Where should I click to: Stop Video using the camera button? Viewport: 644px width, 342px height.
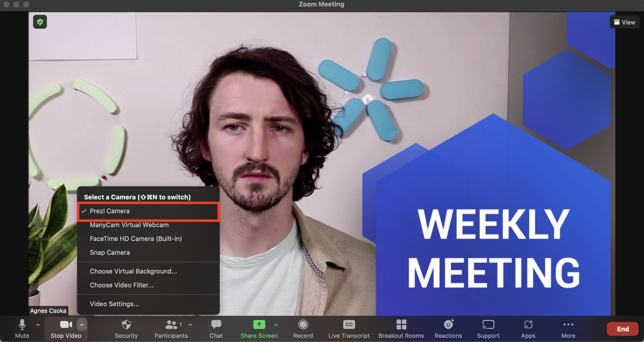pyautogui.click(x=66, y=328)
